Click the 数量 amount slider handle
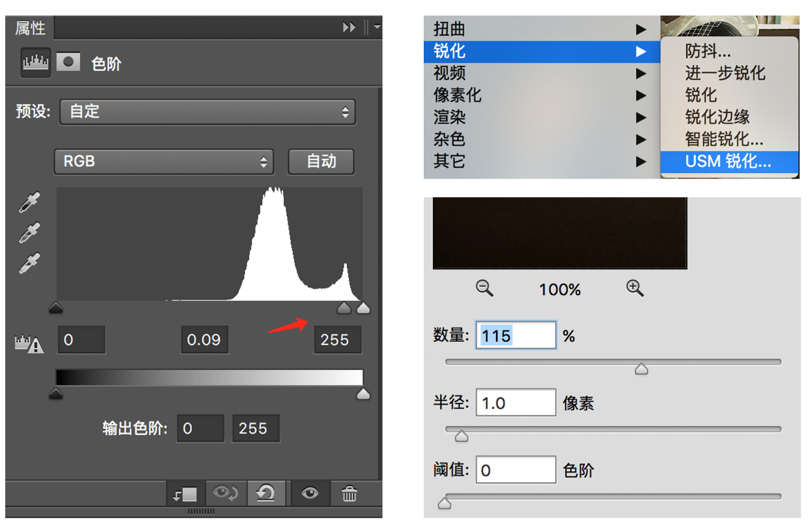The height and width of the screenshot is (531, 812). (641, 369)
